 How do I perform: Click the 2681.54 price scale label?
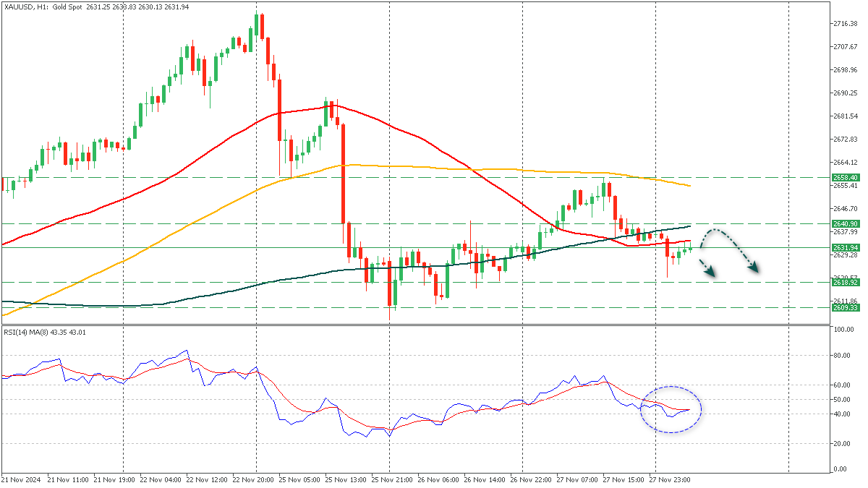pyautogui.click(x=845, y=116)
